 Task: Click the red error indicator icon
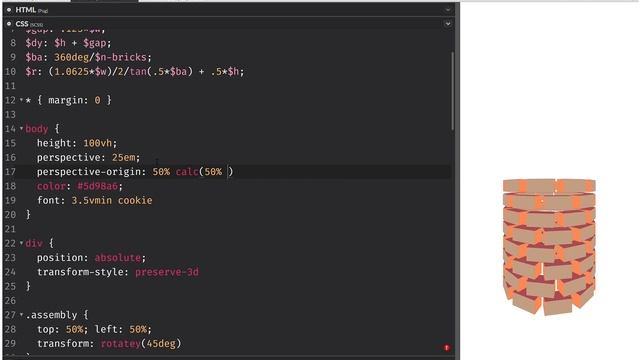[447, 348]
